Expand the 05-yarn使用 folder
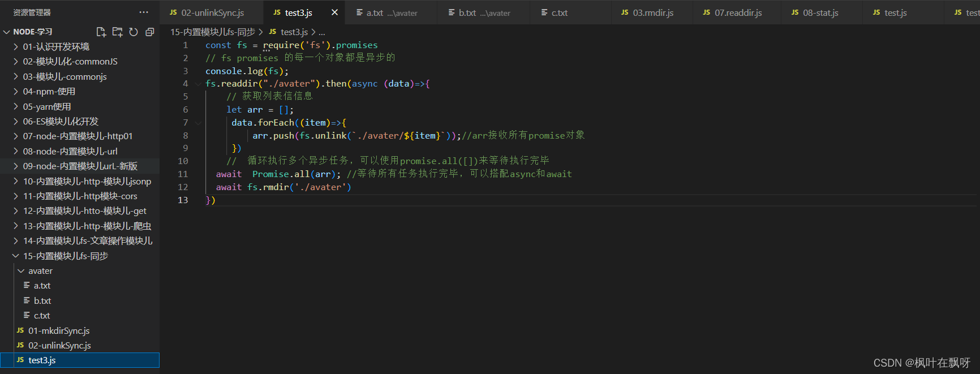 pyautogui.click(x=16, y=106)
